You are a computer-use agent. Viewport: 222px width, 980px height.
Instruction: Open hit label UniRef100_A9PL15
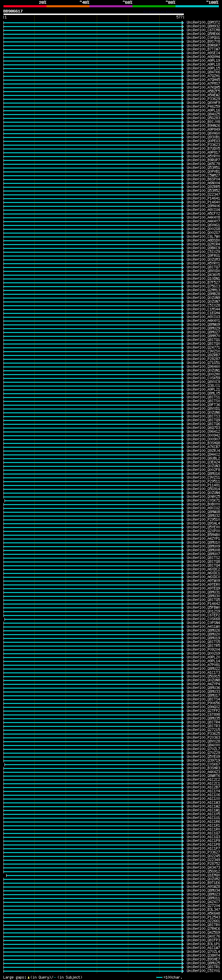tap(203, 68)
